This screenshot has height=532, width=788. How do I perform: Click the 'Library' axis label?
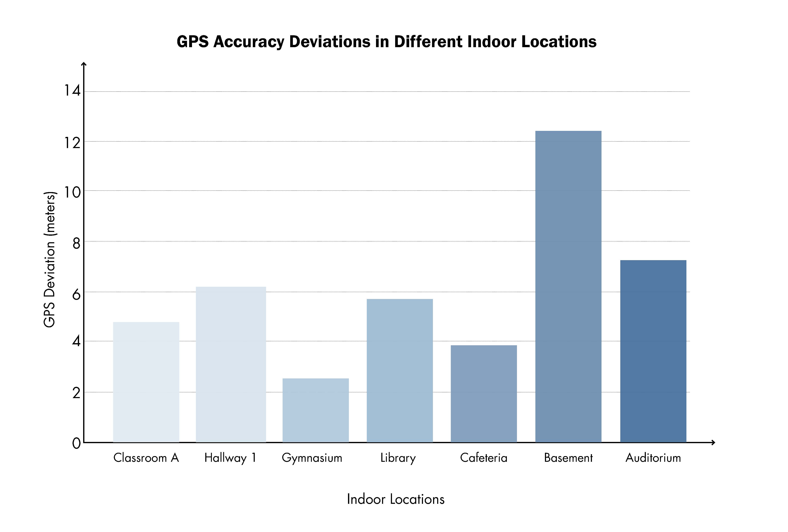[x=398, y=458]
